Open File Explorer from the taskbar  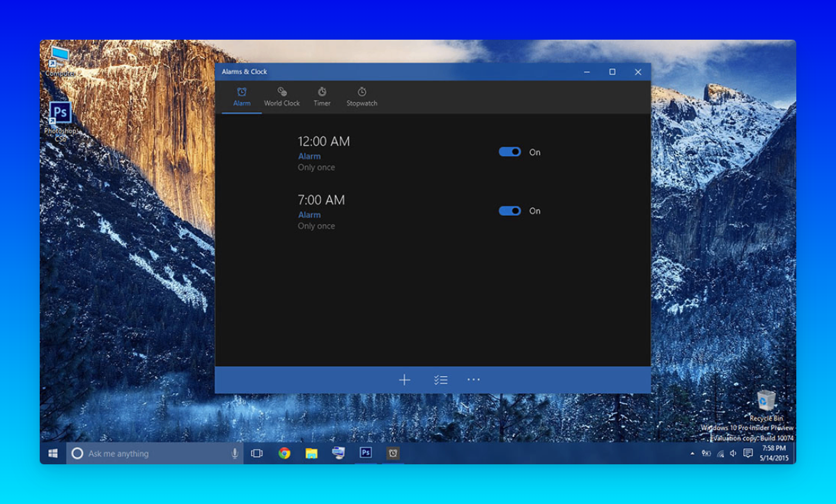[311, 453]
